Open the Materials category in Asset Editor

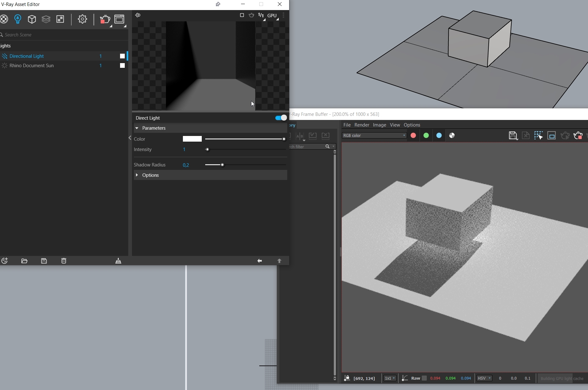(x=4, y=19)
